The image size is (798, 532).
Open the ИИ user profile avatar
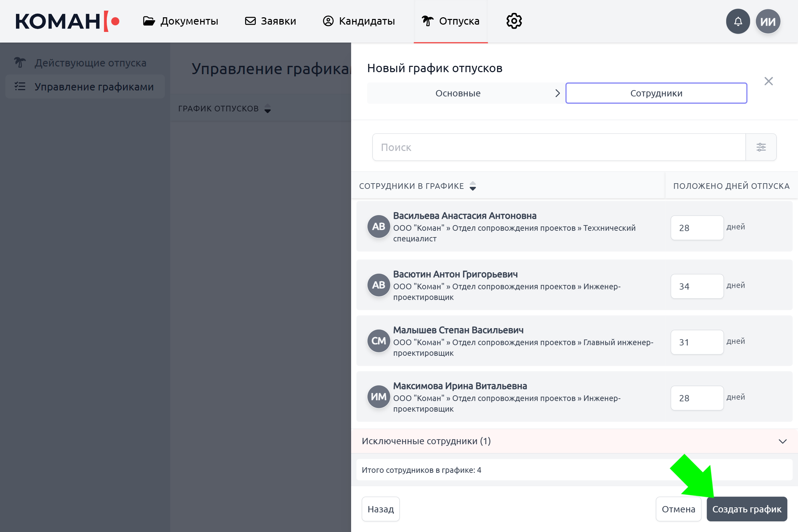[768, 21]
